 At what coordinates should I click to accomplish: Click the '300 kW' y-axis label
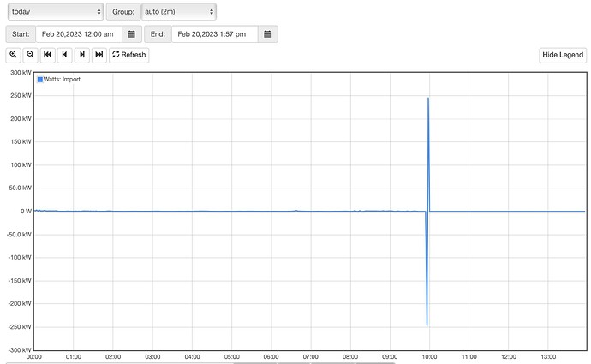click(x=21, y=72)
